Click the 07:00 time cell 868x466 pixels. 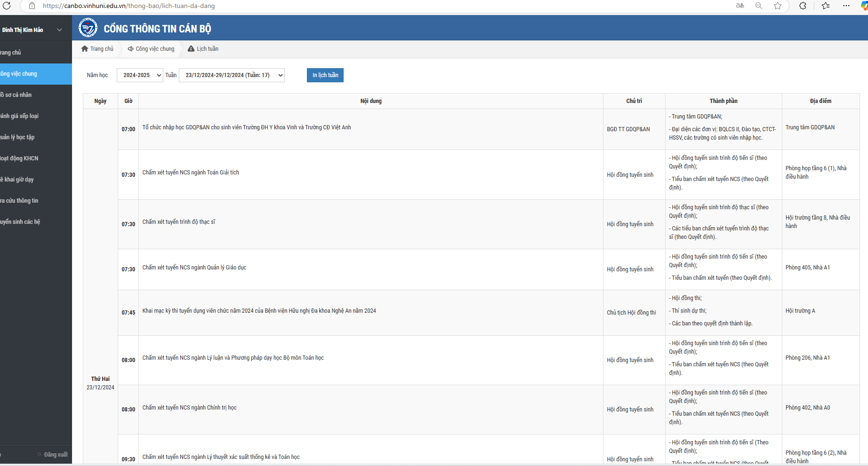pos(129,129)
